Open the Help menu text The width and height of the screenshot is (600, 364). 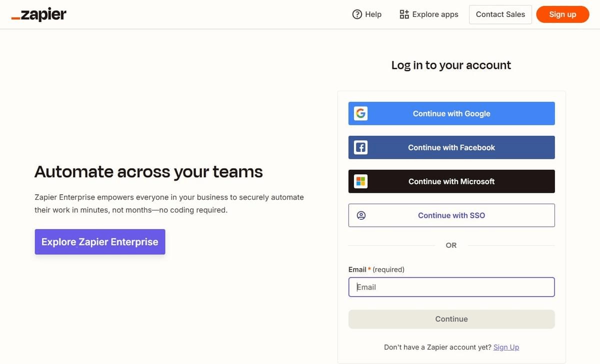click(x=373, y=14)
